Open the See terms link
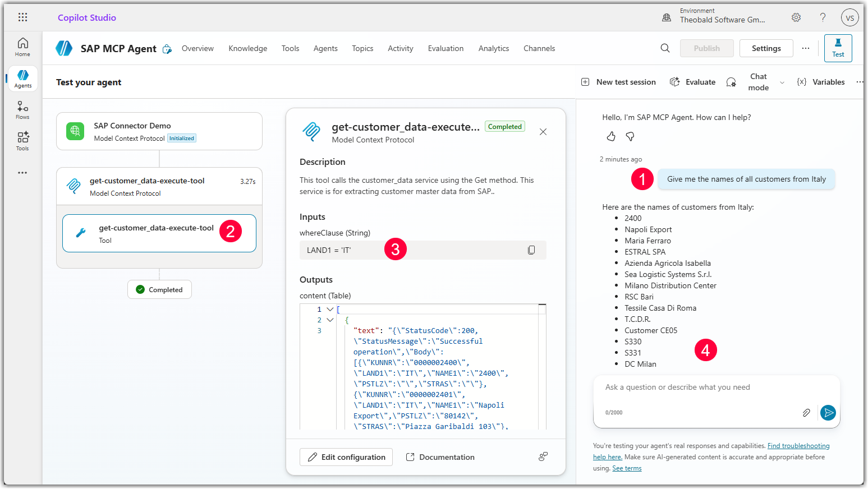This screenshot has height=489, width=868. coord(627,468)
